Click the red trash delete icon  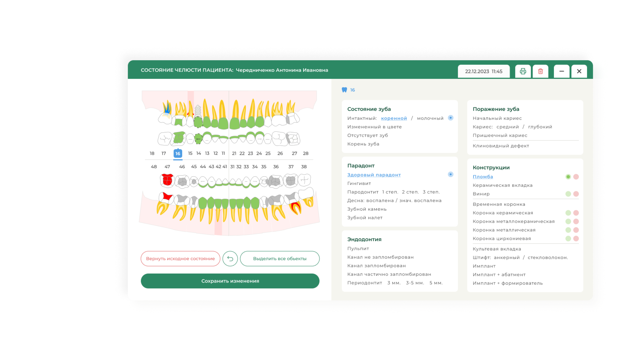pyautogui.click(x=540, y=71)
